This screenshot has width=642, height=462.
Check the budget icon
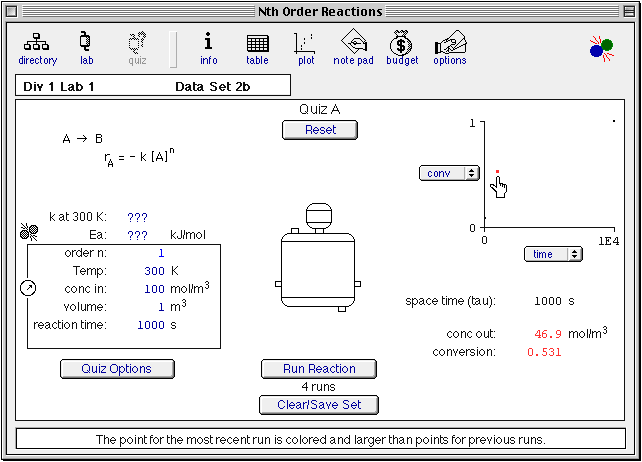[402, 46]
